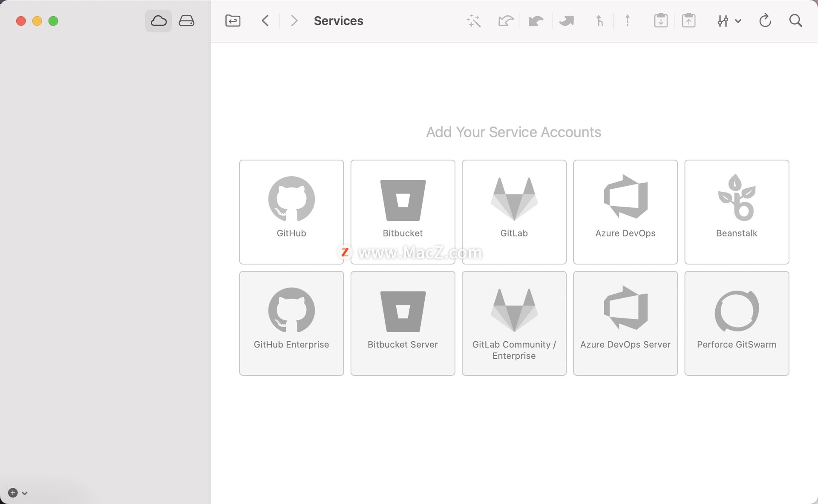Click the Rebase upward arrow icon

[x=628, y=20]
